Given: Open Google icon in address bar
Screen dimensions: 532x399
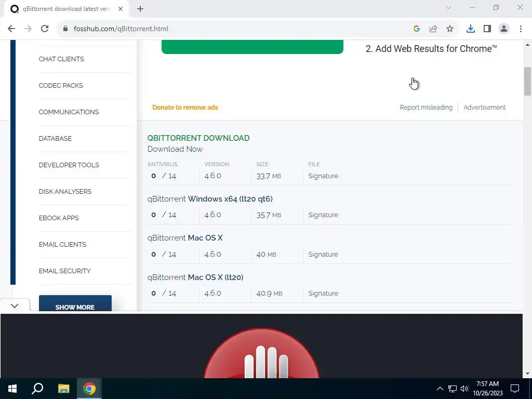Looking at the screenshot, I should click(x=417, y=29).
